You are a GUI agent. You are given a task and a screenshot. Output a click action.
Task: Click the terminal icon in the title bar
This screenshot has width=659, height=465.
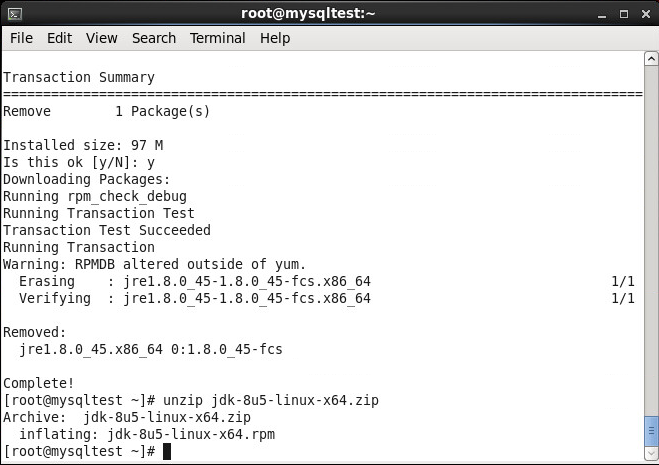point(15,14)
